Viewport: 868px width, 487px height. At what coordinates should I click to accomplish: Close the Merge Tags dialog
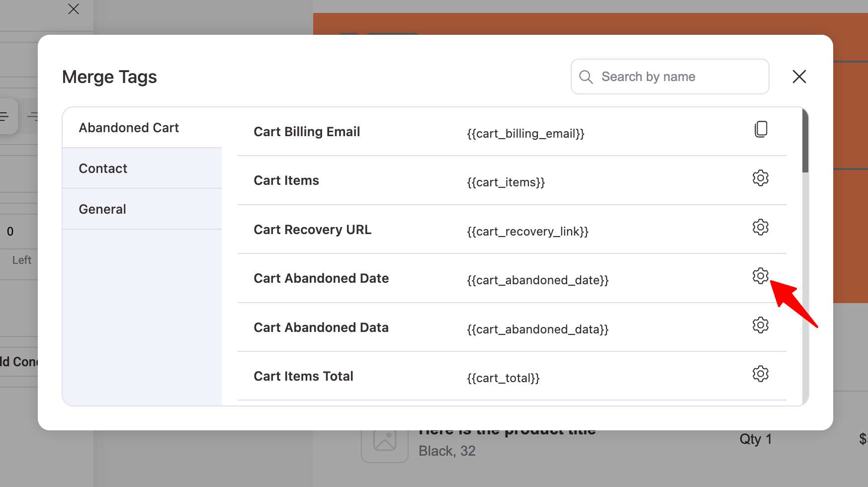tap(799, 77)
